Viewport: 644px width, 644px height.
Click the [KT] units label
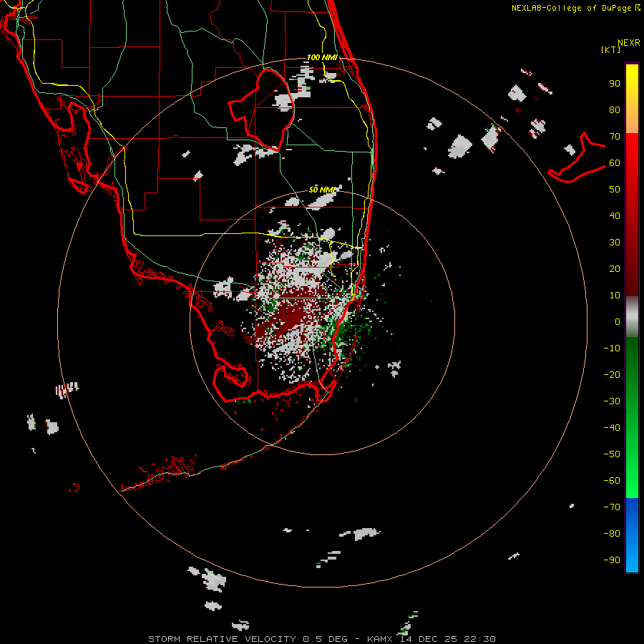pos(611,49)
